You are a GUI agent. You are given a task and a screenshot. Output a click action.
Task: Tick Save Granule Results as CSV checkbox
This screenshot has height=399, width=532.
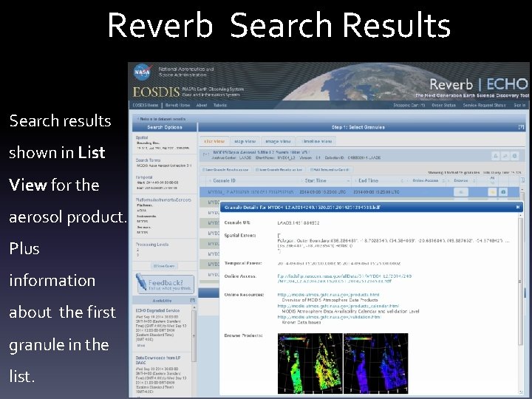click(x=204, y=169)
